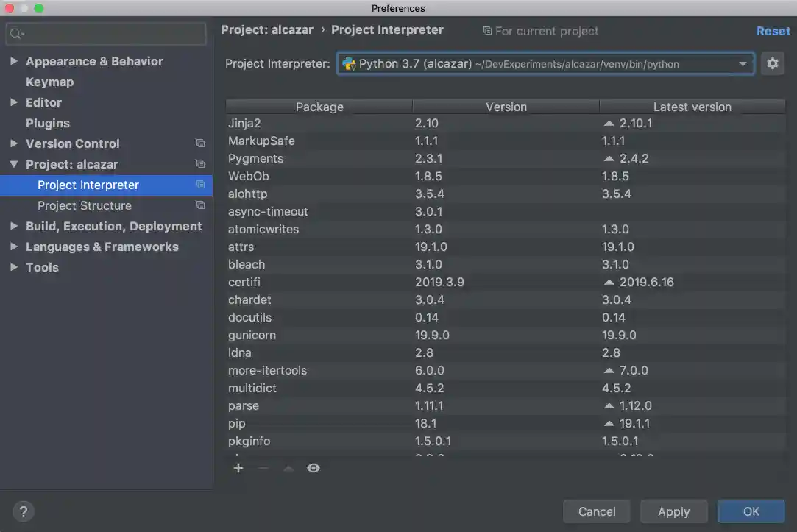
Task: Add a new package with the plus icon
Action: (238, 468)
